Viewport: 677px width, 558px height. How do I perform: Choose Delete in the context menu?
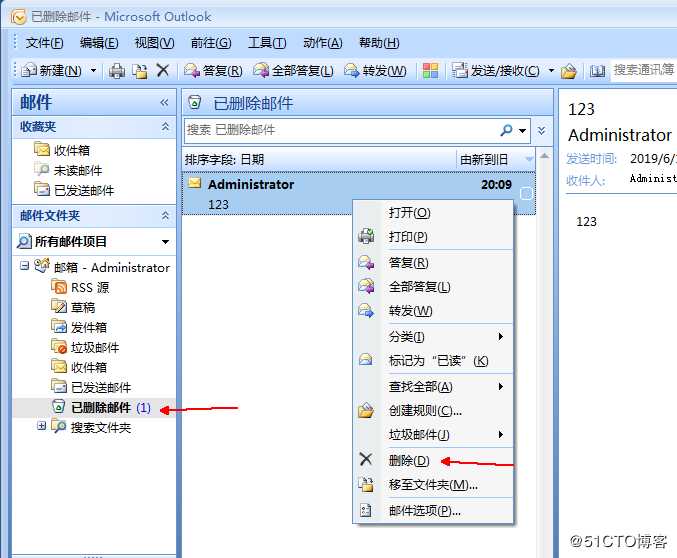tap(434, 460)
